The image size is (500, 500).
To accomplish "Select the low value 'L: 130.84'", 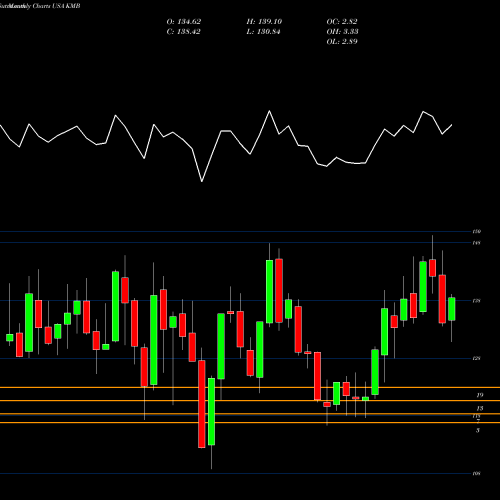I will (x=263, y=32).
